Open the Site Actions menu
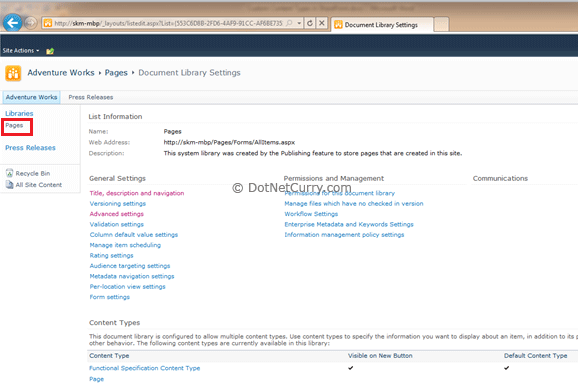 point(21,51)
